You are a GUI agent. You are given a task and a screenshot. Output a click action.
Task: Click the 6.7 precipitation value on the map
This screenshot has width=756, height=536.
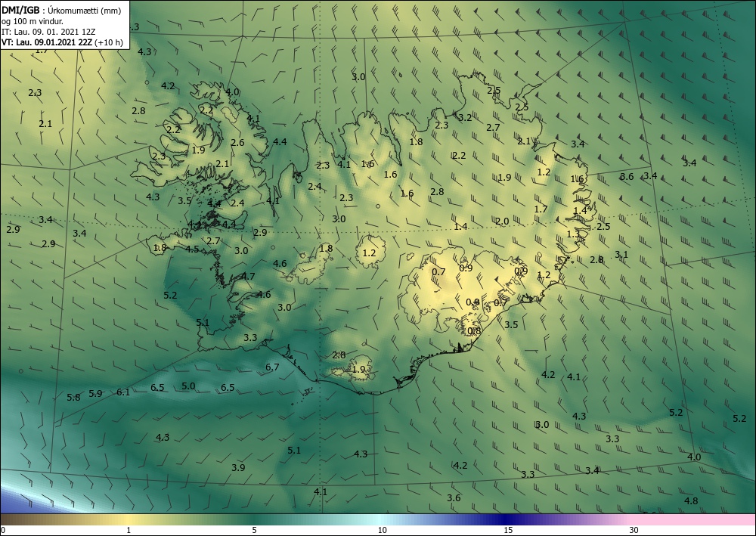click(x=272, y=367)
